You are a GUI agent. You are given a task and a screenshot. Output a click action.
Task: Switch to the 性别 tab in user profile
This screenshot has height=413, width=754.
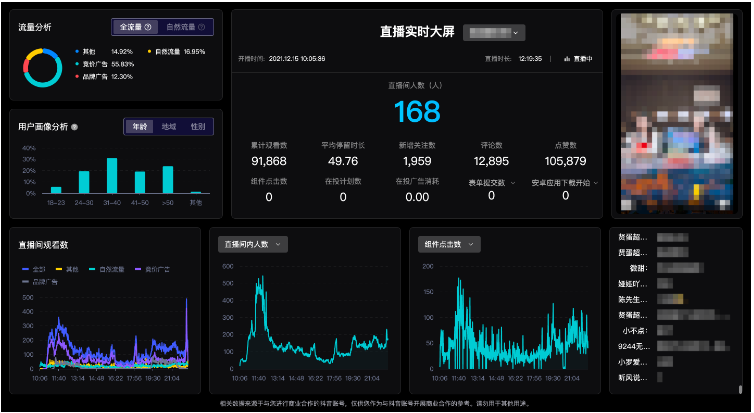(198, 127)
